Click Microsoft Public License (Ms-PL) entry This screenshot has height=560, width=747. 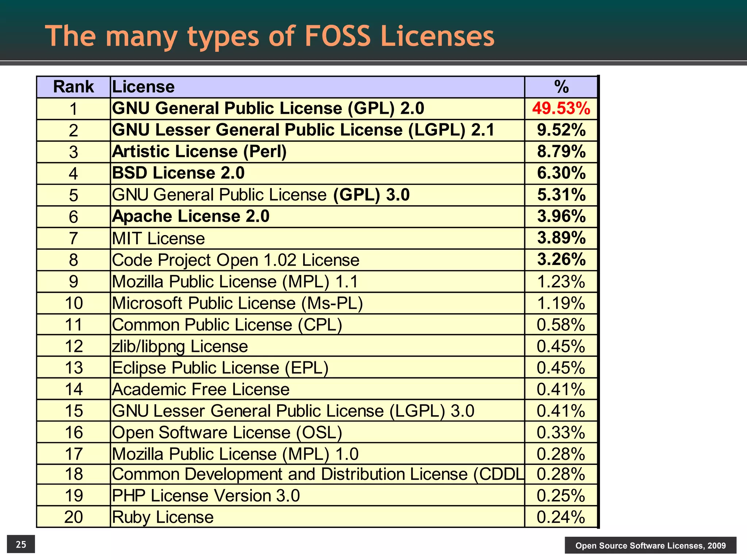coord(237,303)
